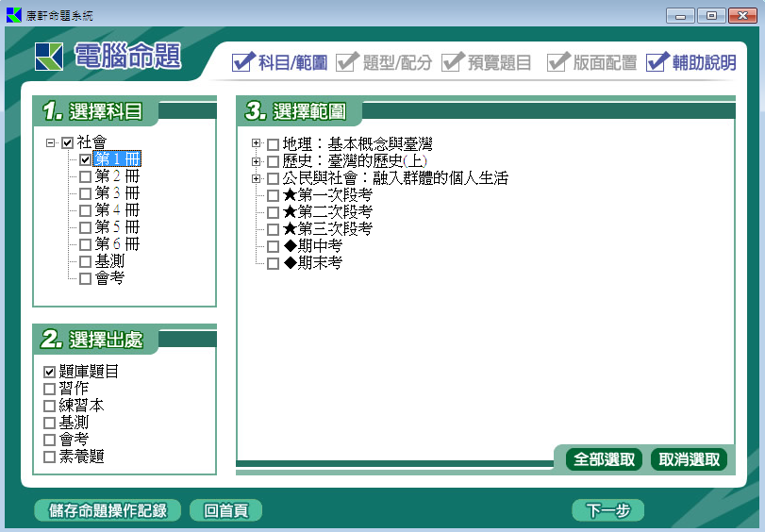This screenshot has height=532, width=765.
Task: Expand the 歷史：臺灣的歷史(上) tree node
Action: coord(256,161)
